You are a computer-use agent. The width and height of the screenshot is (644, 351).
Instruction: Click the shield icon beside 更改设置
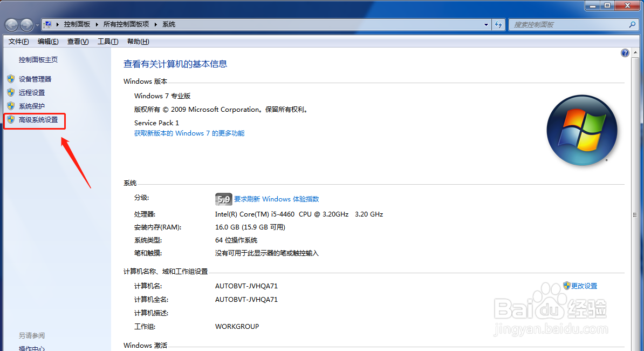point(567,286)
